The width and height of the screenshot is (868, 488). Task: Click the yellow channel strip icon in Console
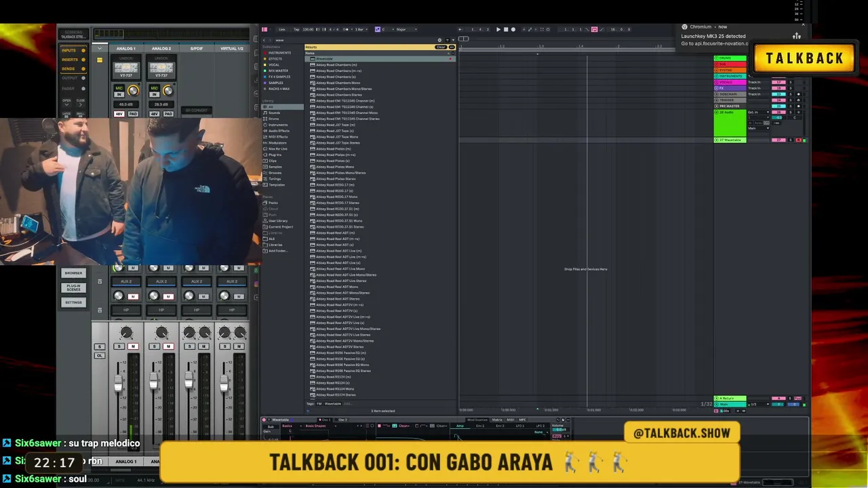[100, 60]
